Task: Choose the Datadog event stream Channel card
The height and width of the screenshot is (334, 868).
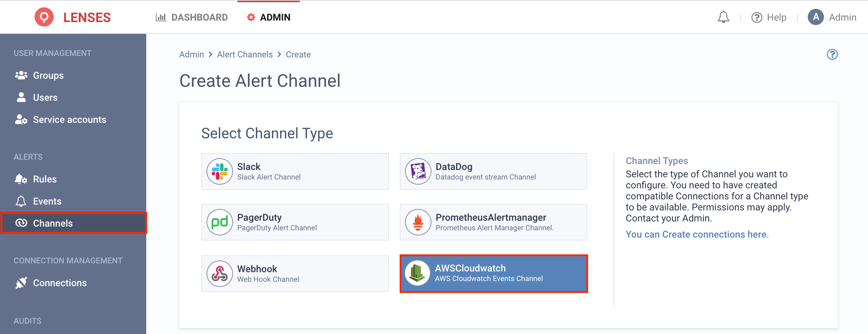Action: pos(493,171)
